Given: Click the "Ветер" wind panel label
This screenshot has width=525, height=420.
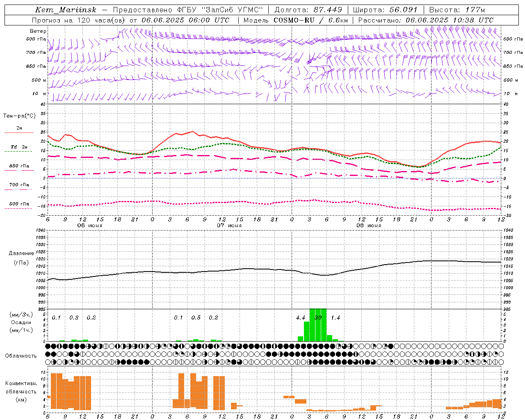Looking at the screenshot, I should [38, 31].
